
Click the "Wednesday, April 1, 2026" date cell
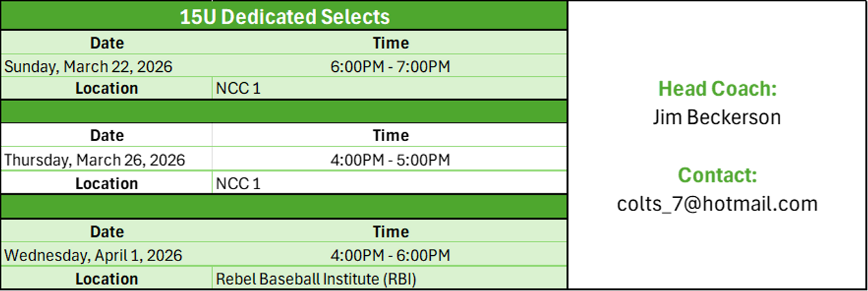[x=93, y=255]
